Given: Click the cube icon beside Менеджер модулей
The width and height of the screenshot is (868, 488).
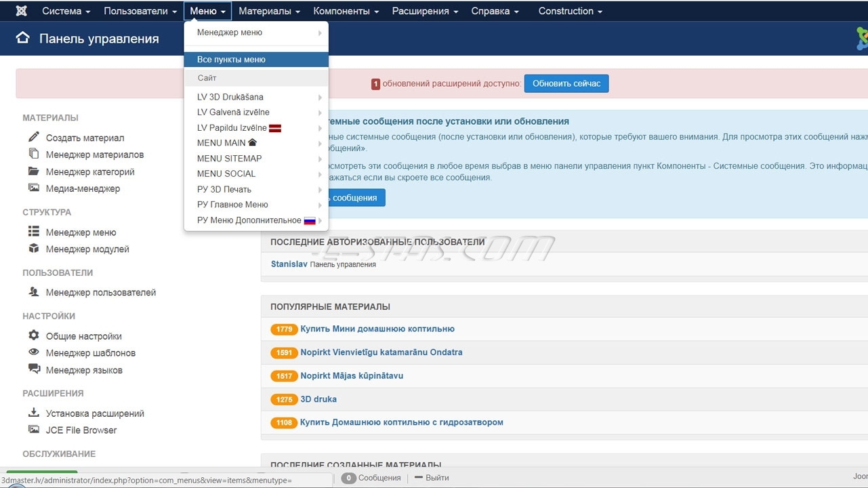Looking at the screenshot, I should pyautogui.click(x=34, y=248).
